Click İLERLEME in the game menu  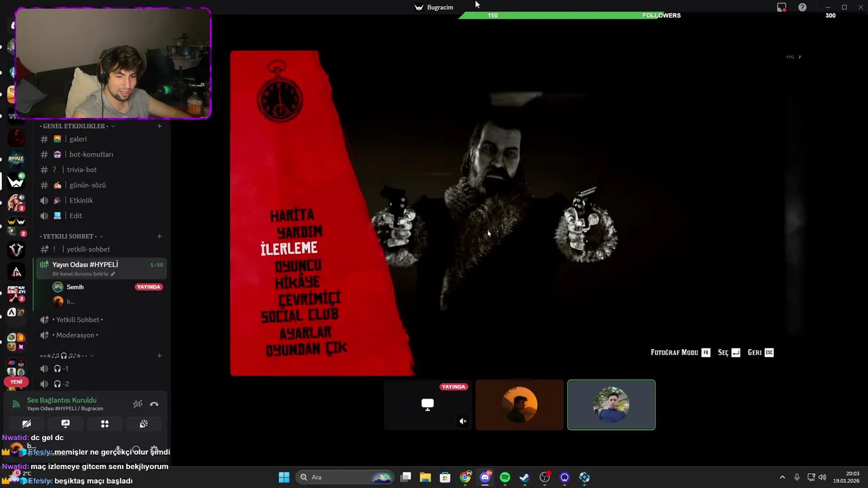point(289,249)
